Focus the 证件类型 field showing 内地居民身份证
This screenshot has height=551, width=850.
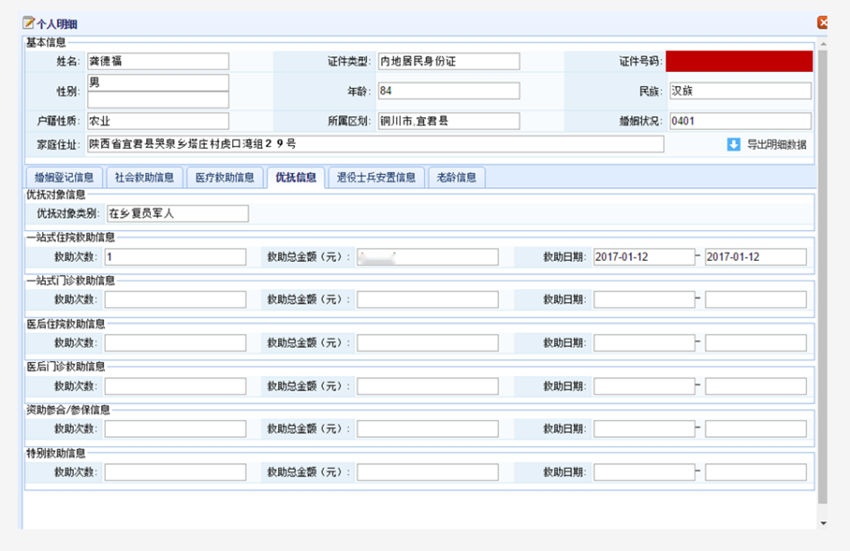point(449,61)
